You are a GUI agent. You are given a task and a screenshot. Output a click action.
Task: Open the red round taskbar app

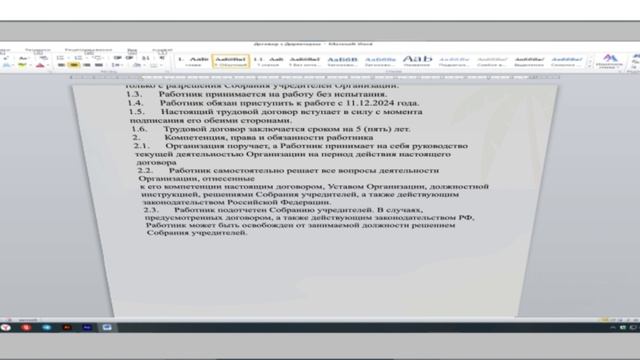click(x=26, y=327)
